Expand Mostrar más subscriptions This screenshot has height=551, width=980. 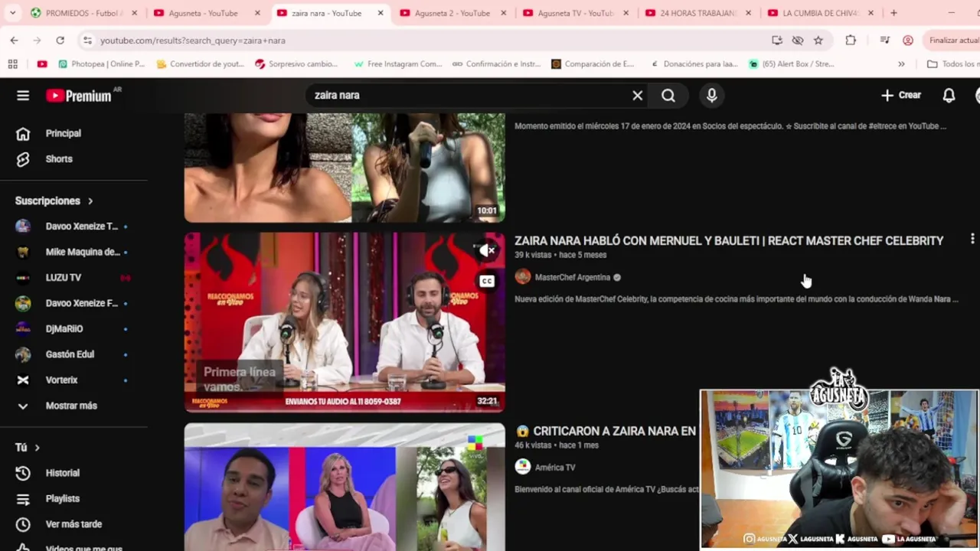point(73,406)
